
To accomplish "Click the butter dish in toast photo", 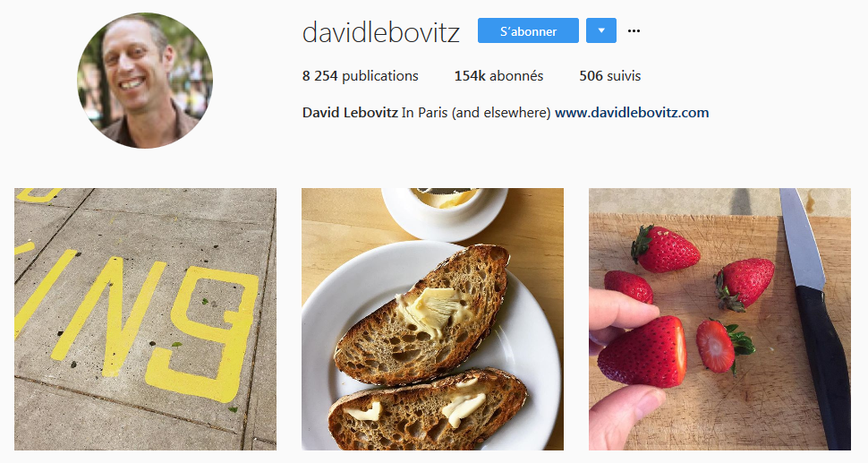I will pos(444,212).
